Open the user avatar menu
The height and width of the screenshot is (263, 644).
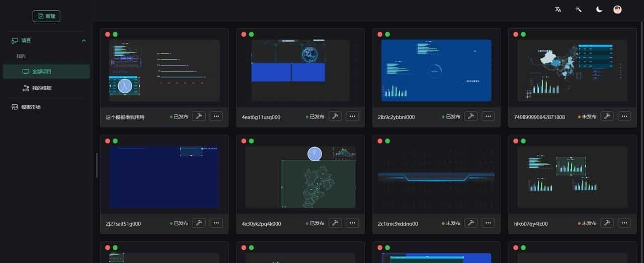coord(617,9)
